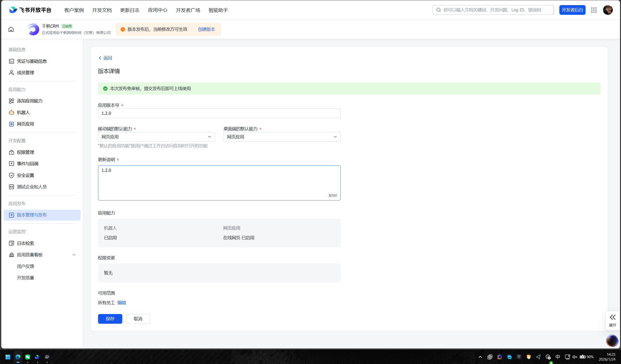Click the documentation search box
The height and width of the screenshot is (364, 621).
[493, 10]
